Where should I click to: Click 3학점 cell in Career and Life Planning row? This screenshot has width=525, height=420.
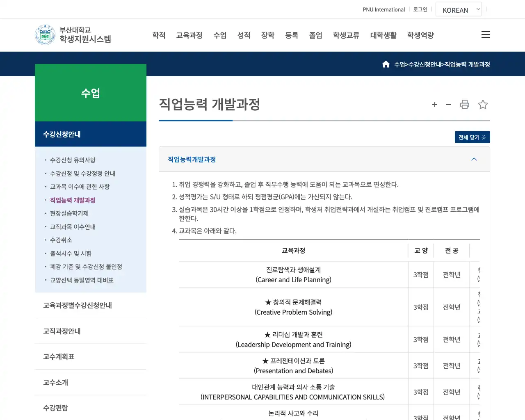click(421, 275)
